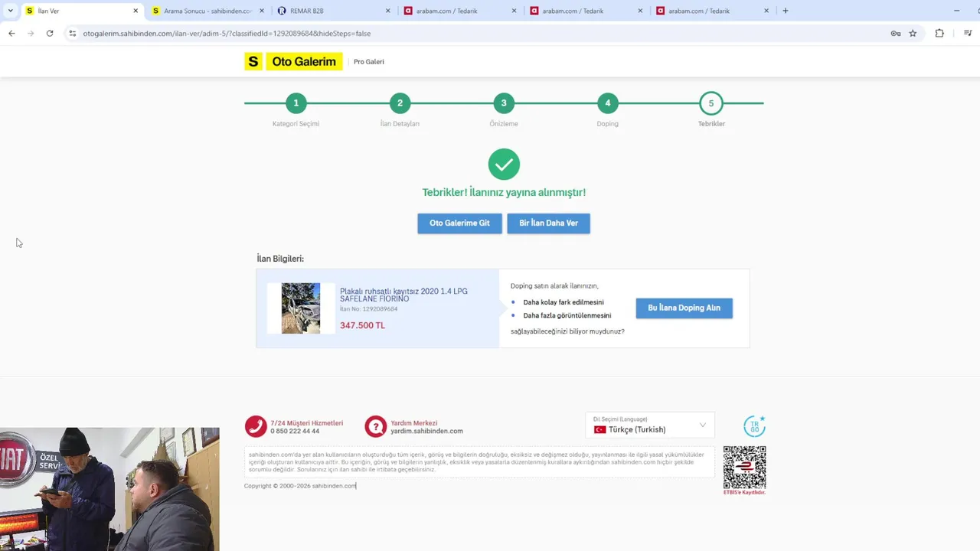This screenshot has height=551, width=980.
Task: Click step 2 İlan Detayları circle
Action: click(400, 103)
